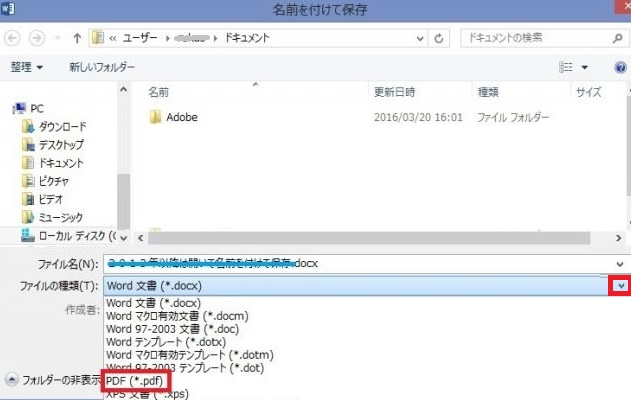This screenshot has height=400, width=631.
Task: Choose Word 97-2003 テンプレート (*.dot)
Action: tap(185, 368)
